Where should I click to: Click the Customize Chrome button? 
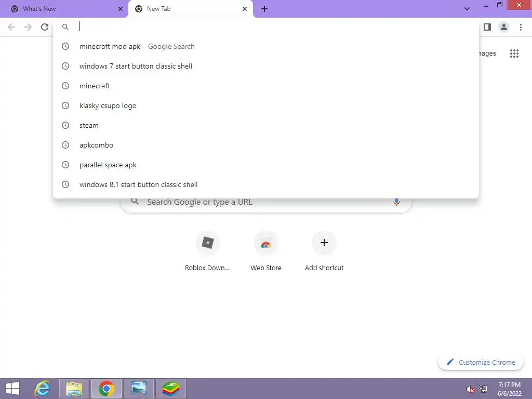[481, 362]
